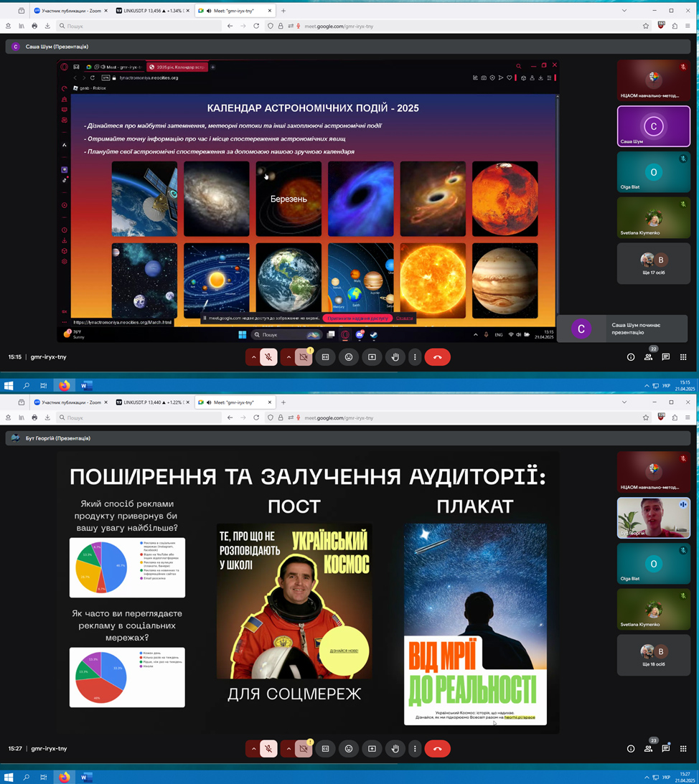This screenshot has height=784, width=699.
Task: Select Бут Георгій's video tile
Action: (654, 517)
